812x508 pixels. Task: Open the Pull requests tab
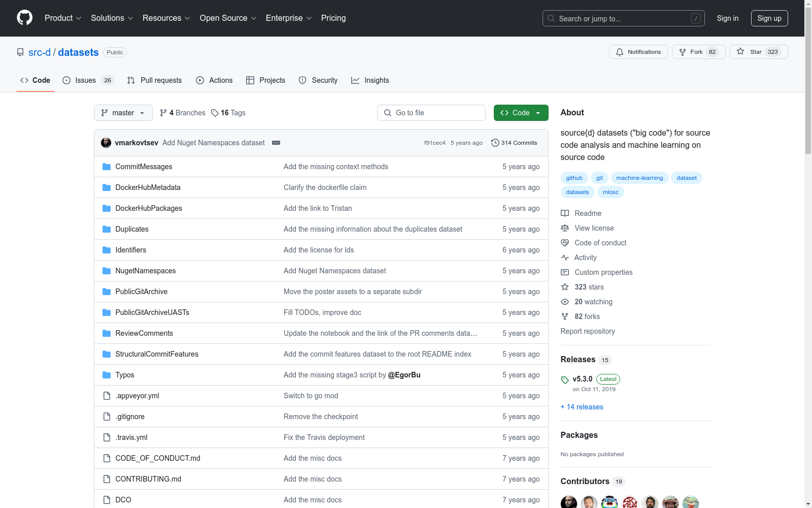pyautogui.click(x=154, y=80)
